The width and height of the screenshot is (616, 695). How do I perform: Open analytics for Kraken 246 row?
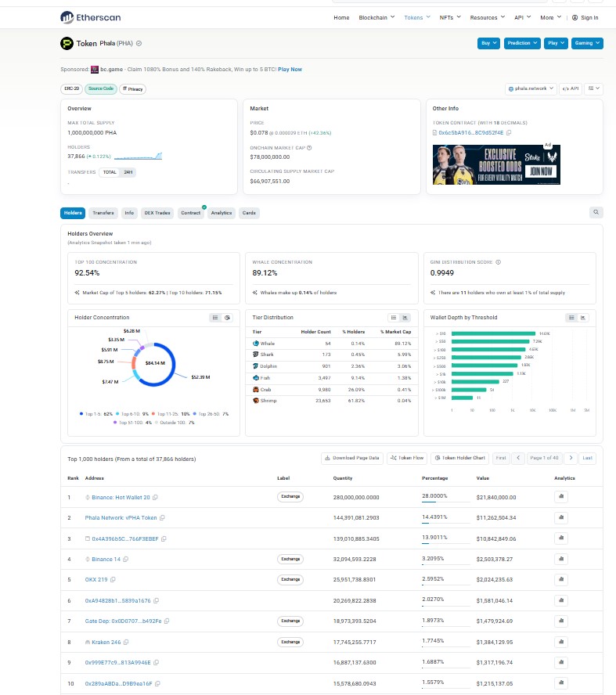click(x=561, y=641)
